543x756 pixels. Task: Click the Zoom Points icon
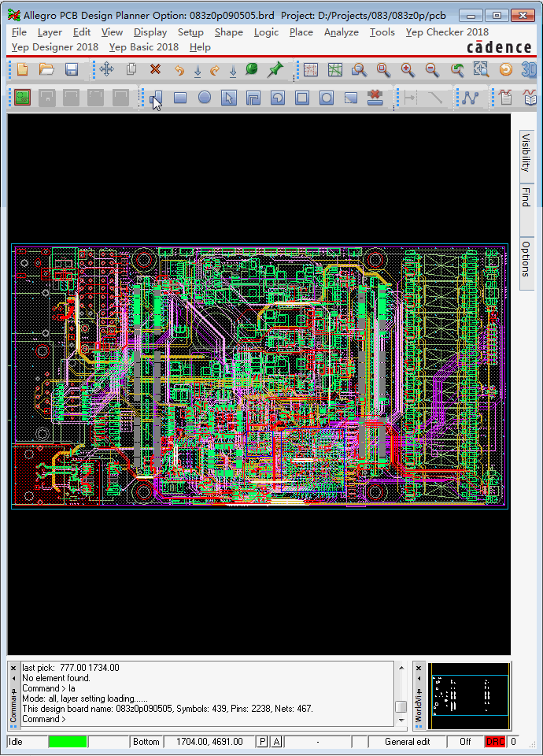[359, 70]
